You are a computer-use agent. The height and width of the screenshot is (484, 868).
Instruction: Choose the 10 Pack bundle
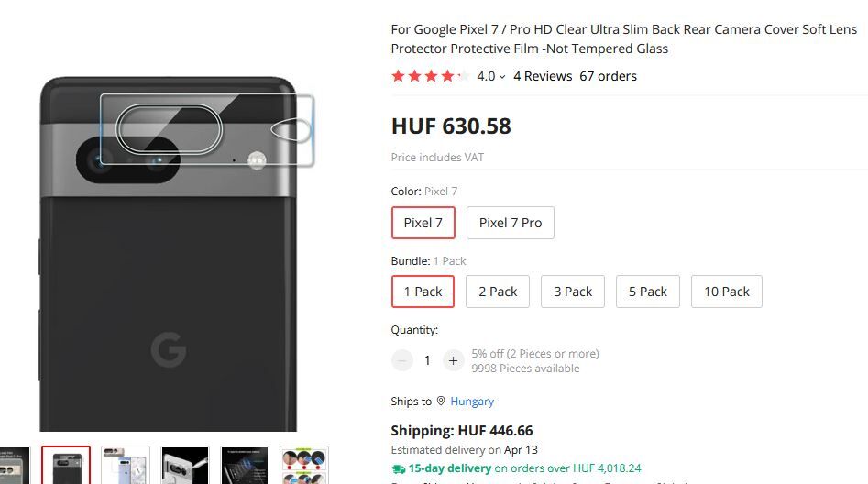[x=726, y=291]
